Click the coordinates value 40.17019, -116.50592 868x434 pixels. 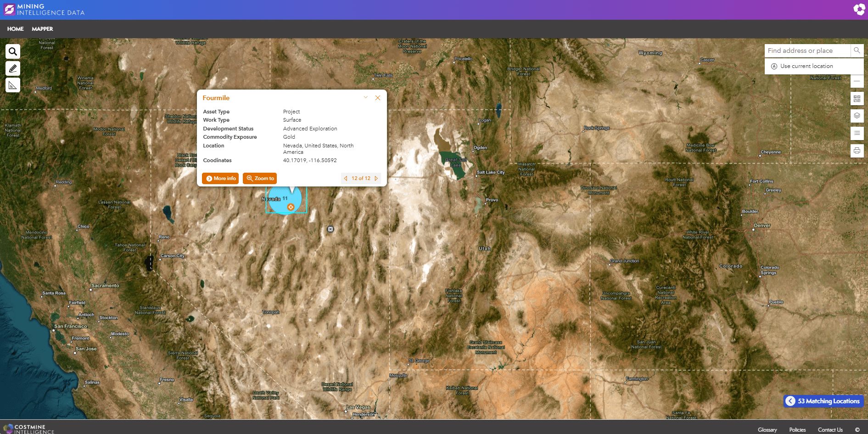coord(310,160)
